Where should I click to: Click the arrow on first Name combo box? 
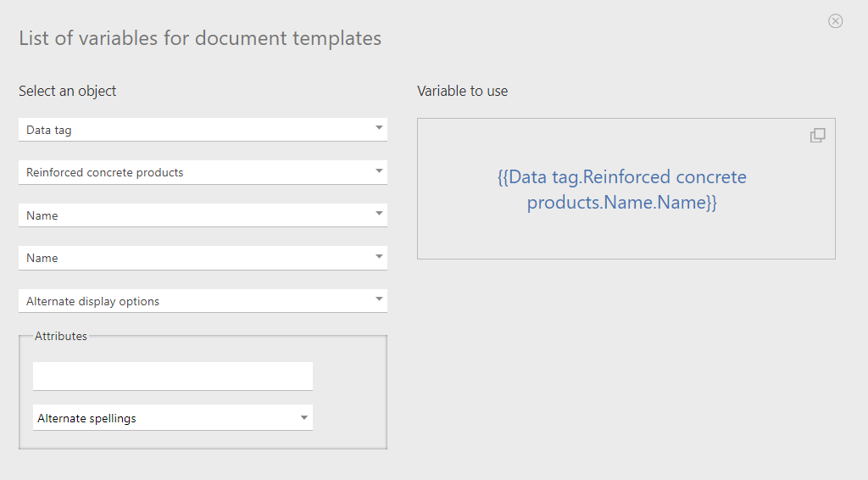[x=379, y=213]
